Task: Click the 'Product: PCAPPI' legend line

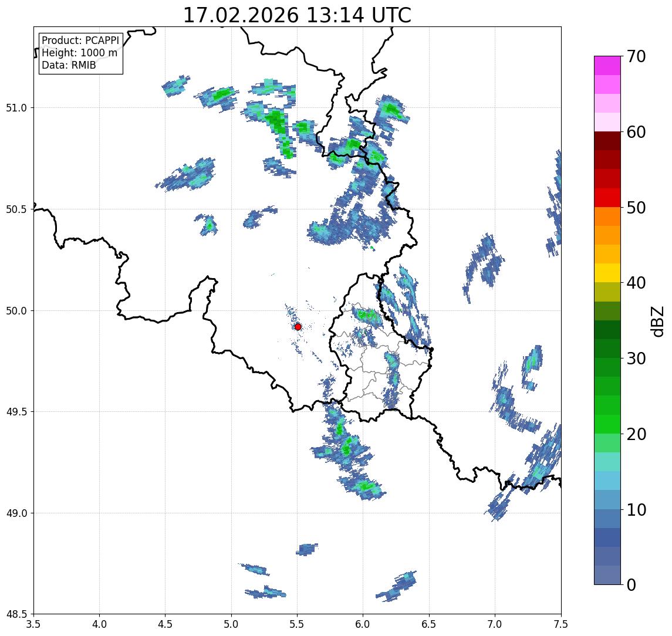Action: pyautogui.click(x=80, y=40)
